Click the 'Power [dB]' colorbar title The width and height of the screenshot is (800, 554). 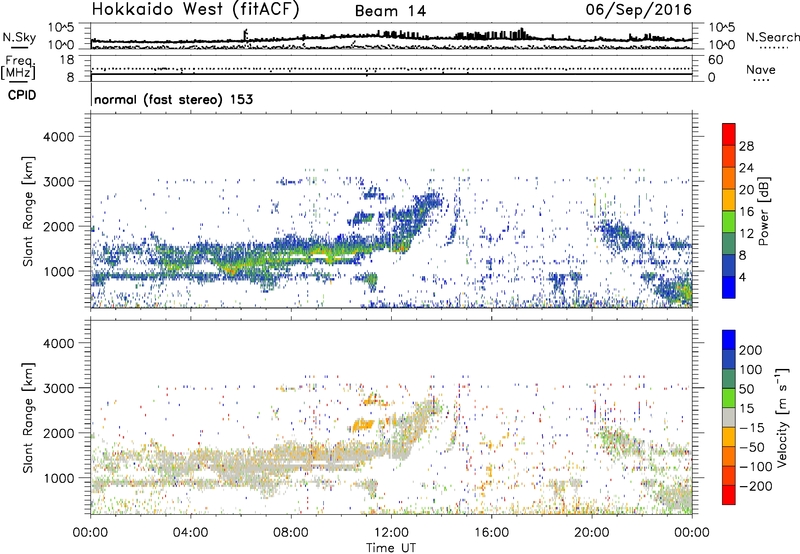[764, 211]
